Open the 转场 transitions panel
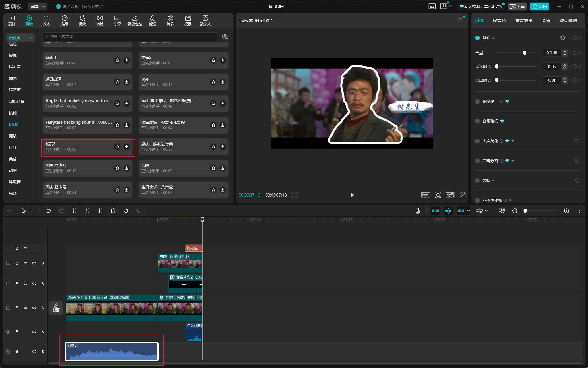 (x=100, y=20)
